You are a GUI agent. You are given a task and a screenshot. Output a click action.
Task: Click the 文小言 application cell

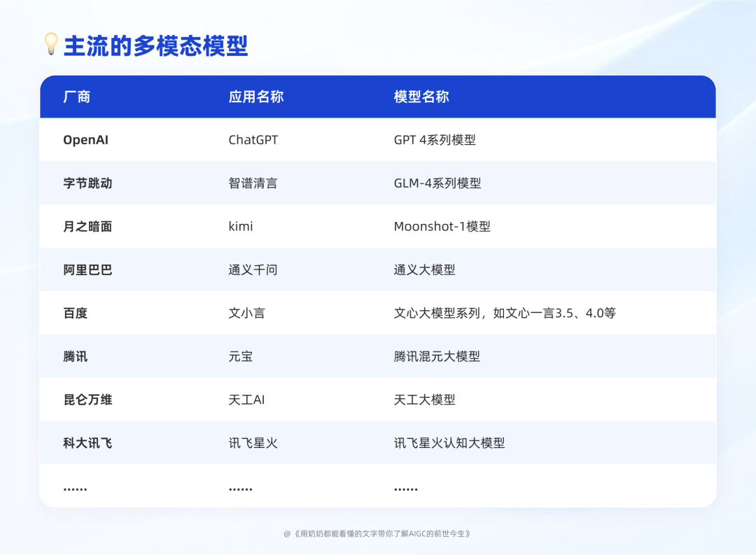pos(247,314)
